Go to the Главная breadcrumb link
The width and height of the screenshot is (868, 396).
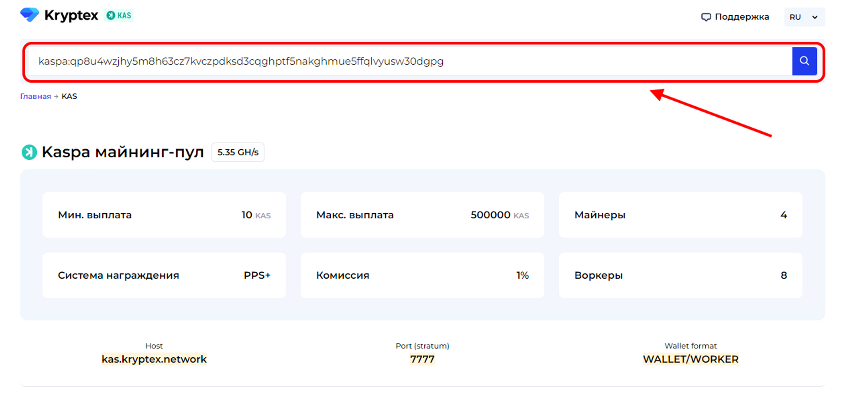36,96
